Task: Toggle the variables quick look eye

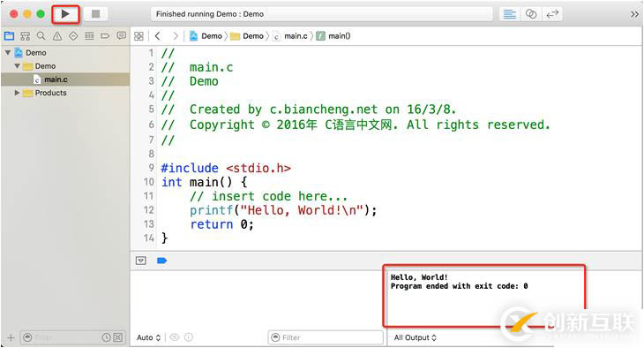Action: (x=175, y=337)
